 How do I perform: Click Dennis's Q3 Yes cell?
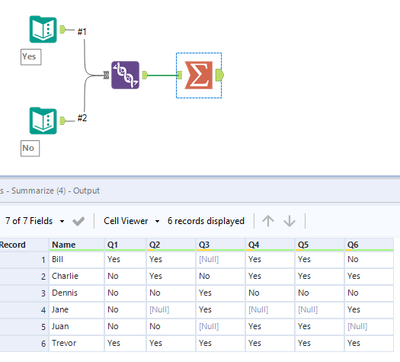coord(220,293)
